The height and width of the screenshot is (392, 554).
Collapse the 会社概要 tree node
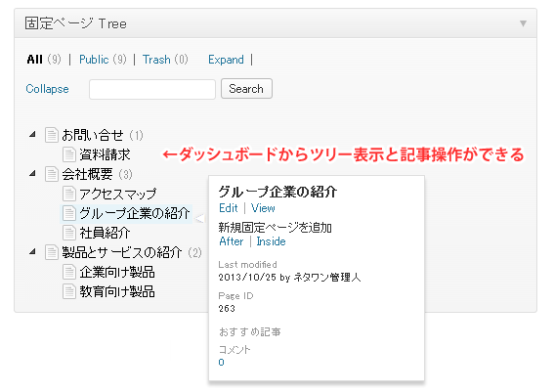tap(33, 173)
